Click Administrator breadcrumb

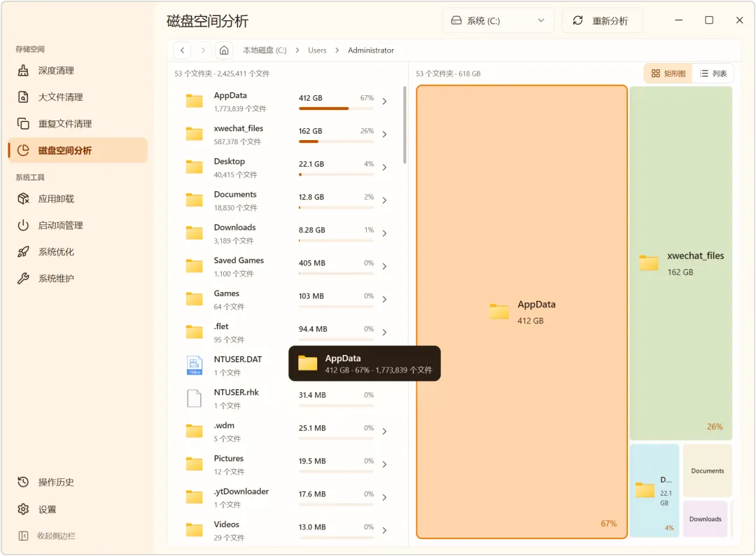pos(371,50)
